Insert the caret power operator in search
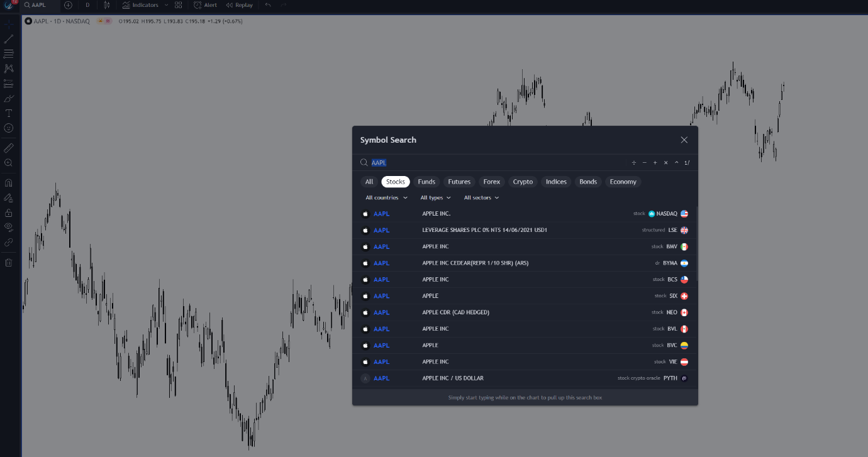This screenshot has height=457, width=868. (x=676, y=163)
